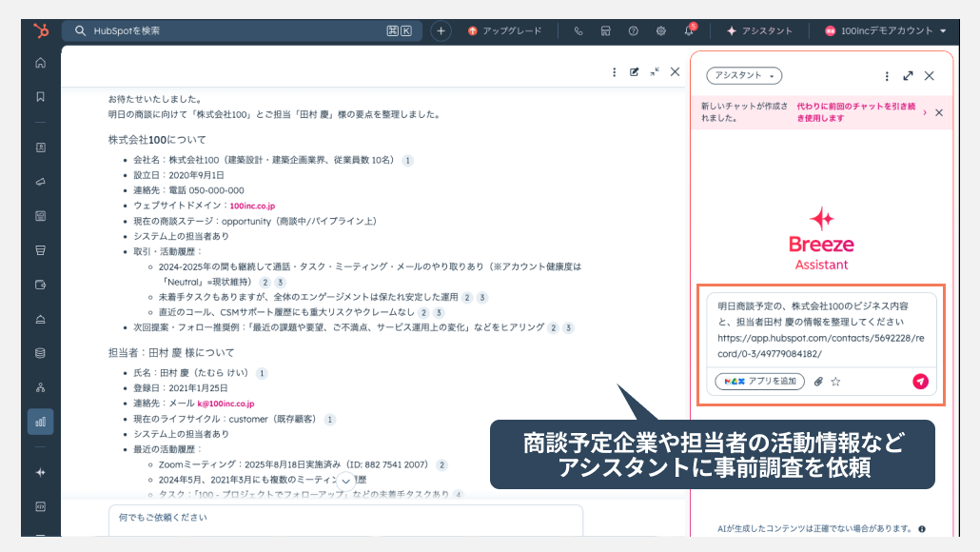Click the send message button in Breeze chat
Viewport: 980px width, 552px height.
tap(919, 381)
